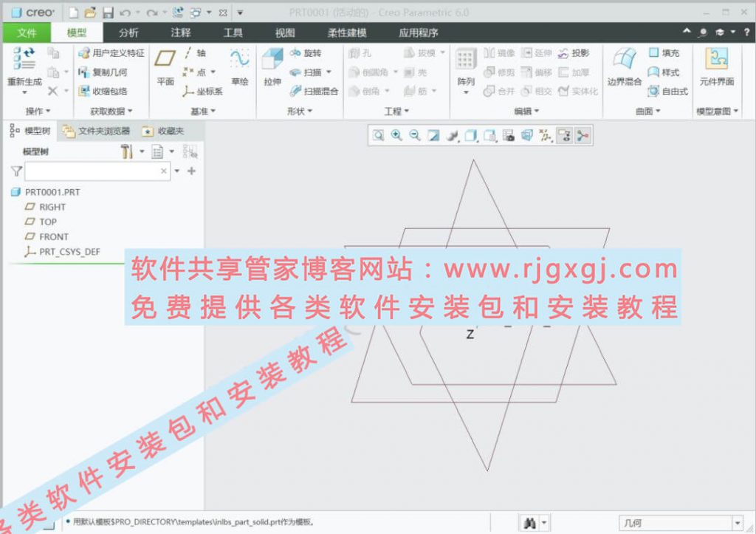Image resolution: width=756 pixels, height=534 pixels.
Task: Select the RIGHT datum plane in tree
Action: (45, 208)
